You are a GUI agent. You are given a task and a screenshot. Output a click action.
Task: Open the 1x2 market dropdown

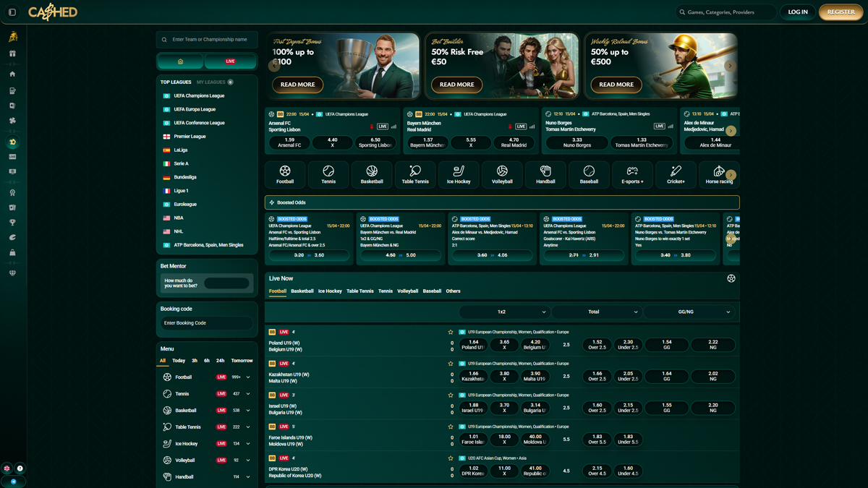tap(505, 312)
